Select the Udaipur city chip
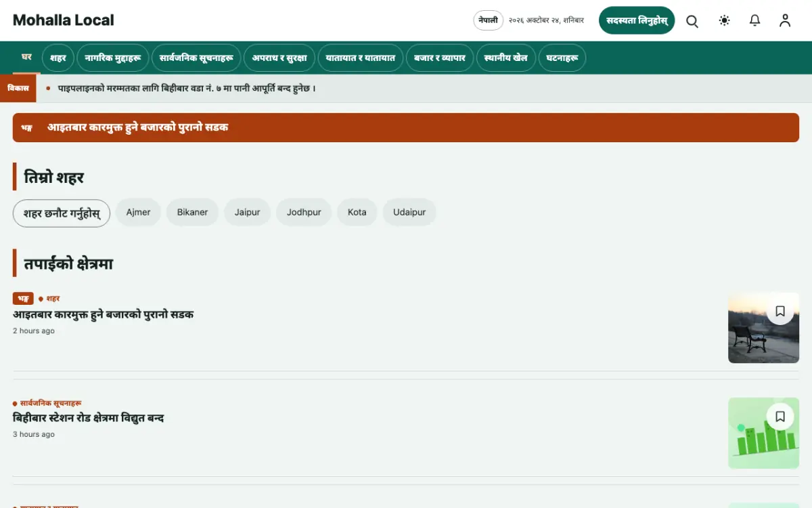Image resolution: width=812 pixels, height=508 pixels. pos(409,213)
